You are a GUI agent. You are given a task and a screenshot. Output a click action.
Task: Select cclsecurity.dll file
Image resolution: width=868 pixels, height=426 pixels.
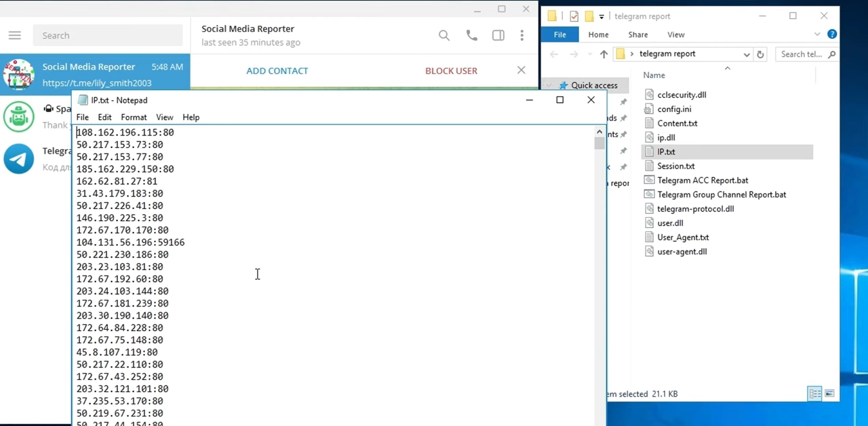[x=682, y=95]
